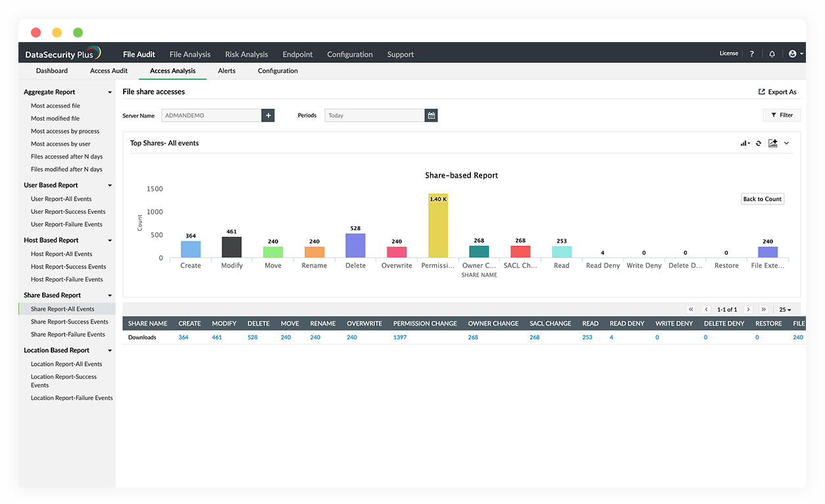Add the chart to a dashboard
Image resolution: width=825 pixels, height=504 pixels.
pos(772,143)
